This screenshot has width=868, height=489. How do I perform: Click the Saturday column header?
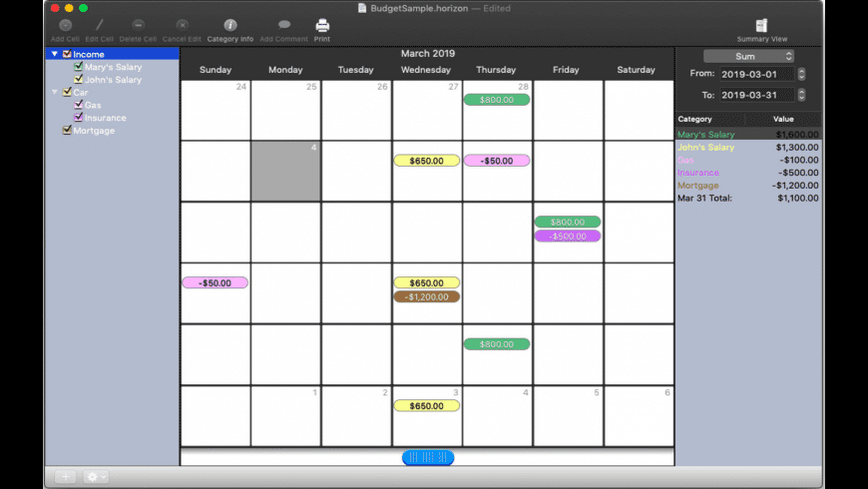coord(637,70)
